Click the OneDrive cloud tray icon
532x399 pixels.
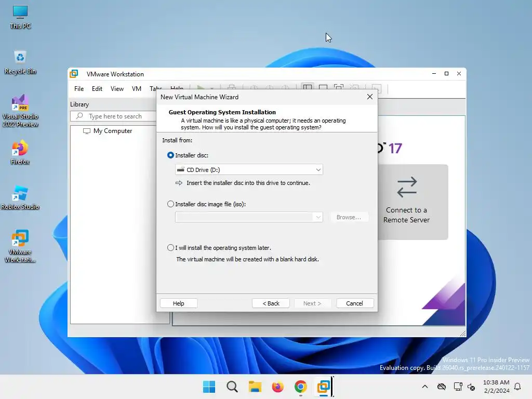(442, 387)
